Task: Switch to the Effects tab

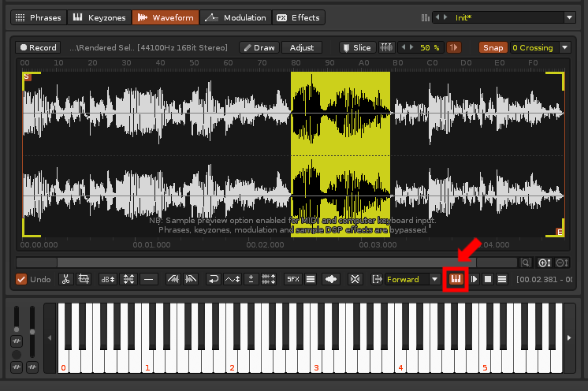Action: (x=298, y=17)
